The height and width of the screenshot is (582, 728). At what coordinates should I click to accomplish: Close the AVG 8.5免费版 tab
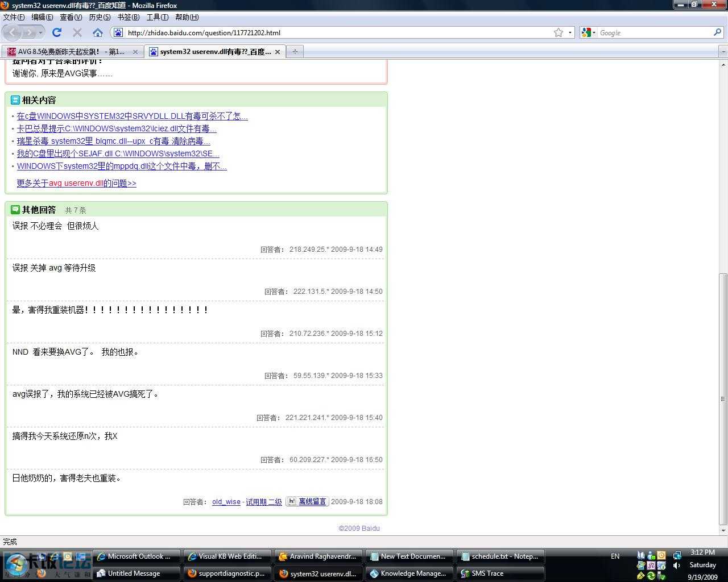point(135,52)
